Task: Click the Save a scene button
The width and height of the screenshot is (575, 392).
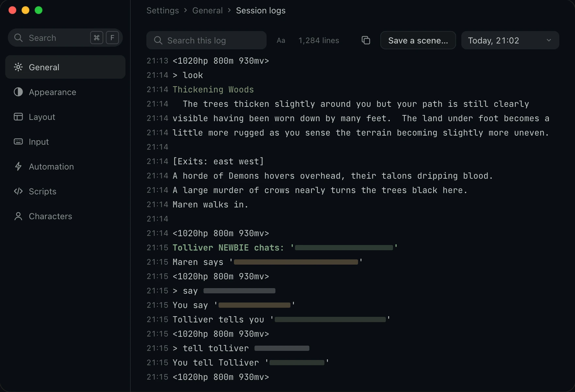Action: point(418,40)
